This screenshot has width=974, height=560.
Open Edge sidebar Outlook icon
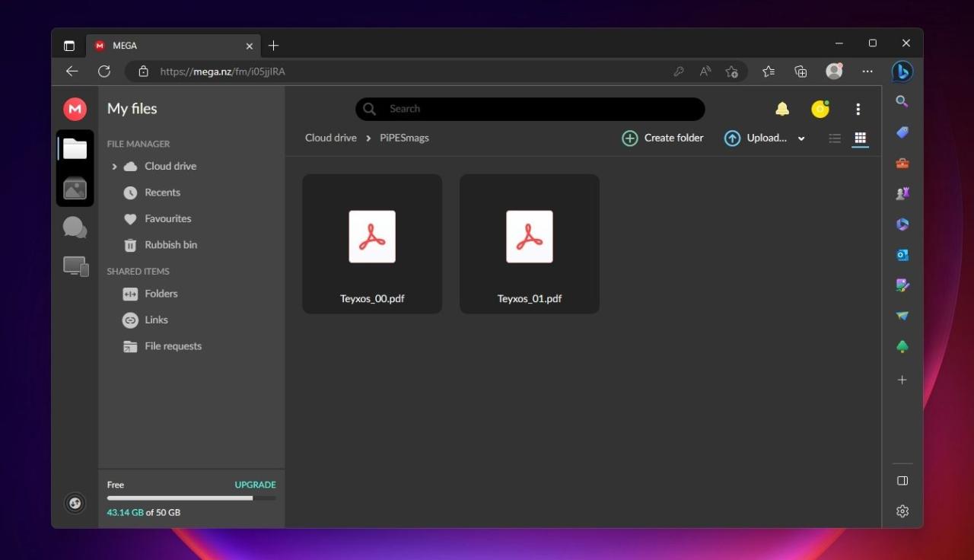click(x=902, y=255)
